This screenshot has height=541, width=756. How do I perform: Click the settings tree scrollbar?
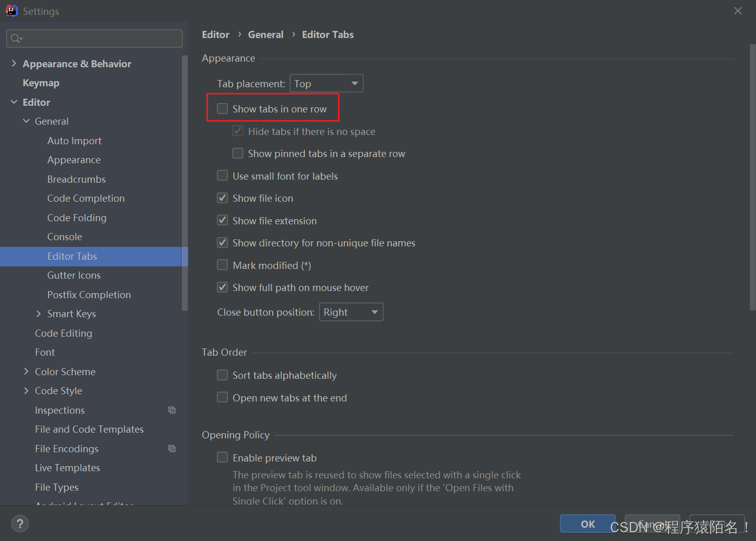185,183
